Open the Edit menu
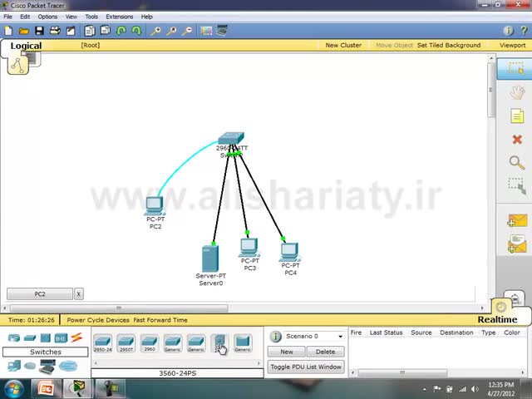Image resolution: width=532 pixels, height=399 pixels. click(x=25, y=17)
